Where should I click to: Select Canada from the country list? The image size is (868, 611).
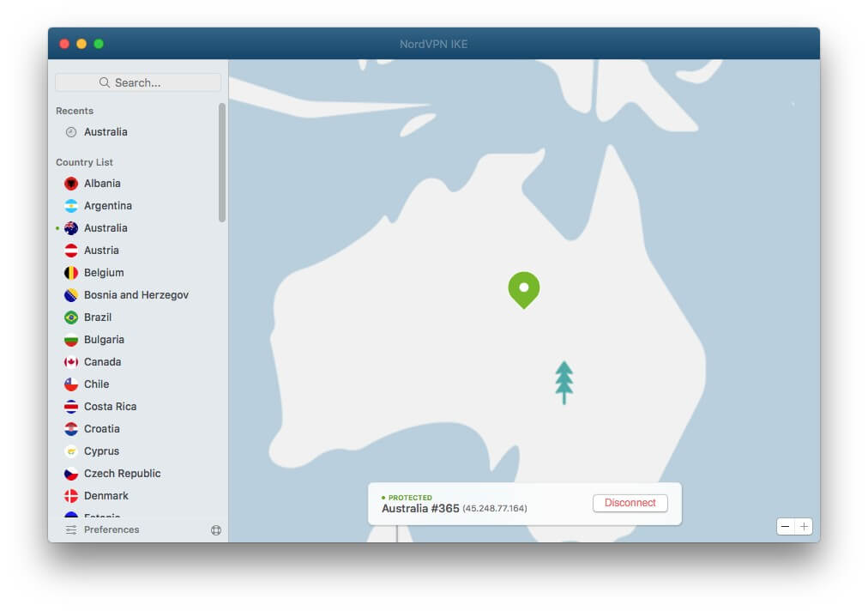pos(102,362)
